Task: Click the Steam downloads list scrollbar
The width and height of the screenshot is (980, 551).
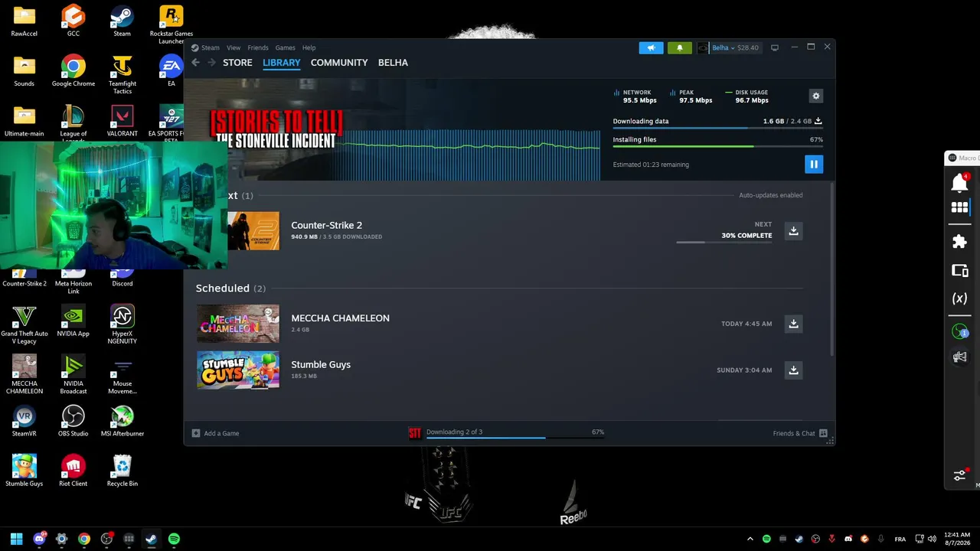Action: [832, 268]
